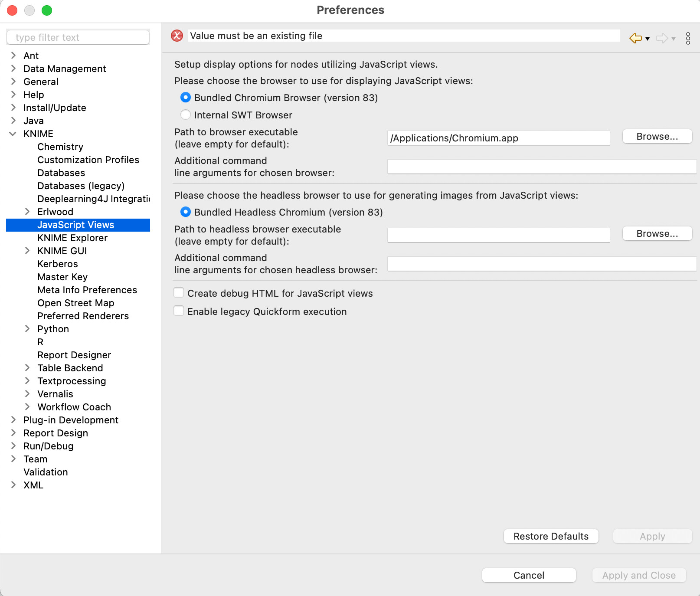Expand the Install/Update category

tap(13, 108)
